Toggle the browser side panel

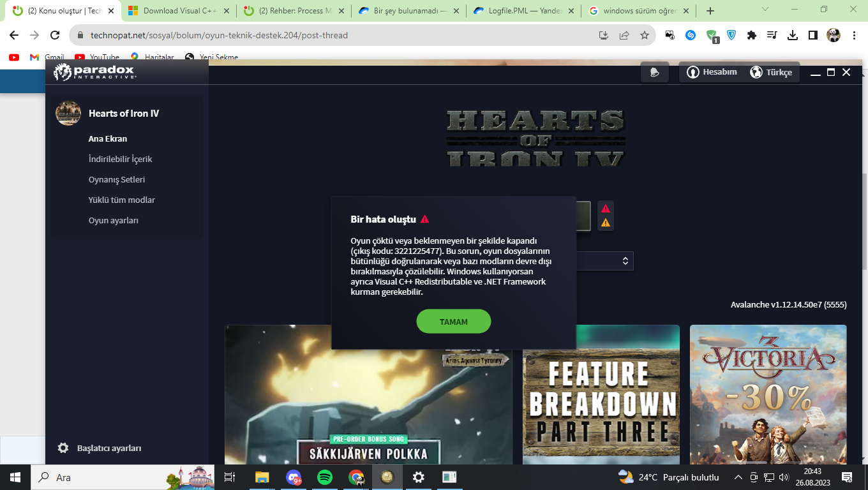click(813, 35)
